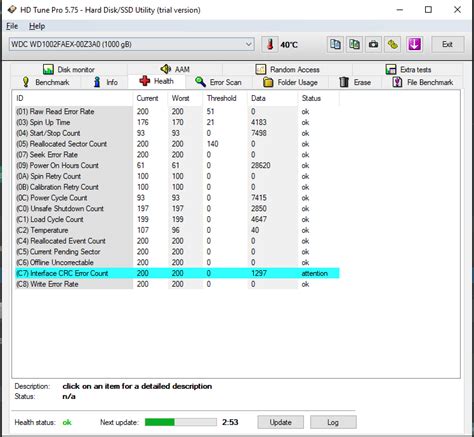Click the copy screenshot to clipboard icon
474x437 pixels.
[x=354, y=44]
